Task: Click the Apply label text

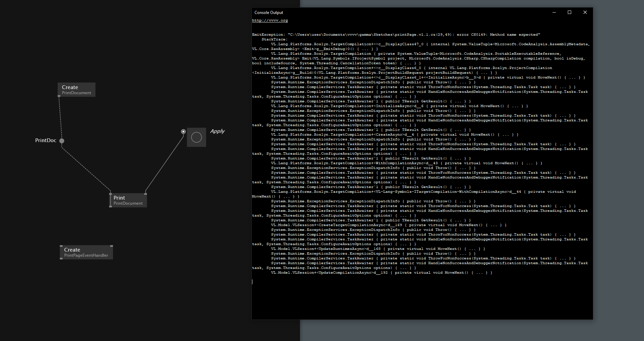Action: [217, 131]
